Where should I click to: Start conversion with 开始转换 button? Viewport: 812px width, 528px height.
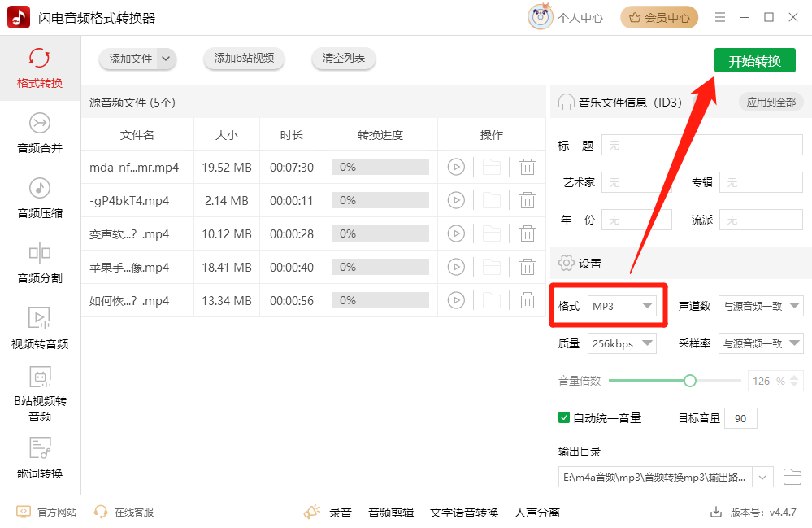tap(754, 61)
